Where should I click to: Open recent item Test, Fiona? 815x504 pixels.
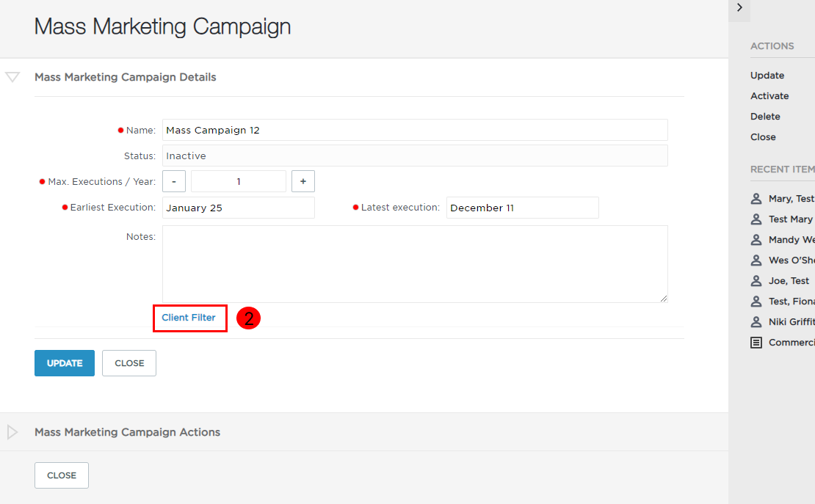click(x=792, y=302)
